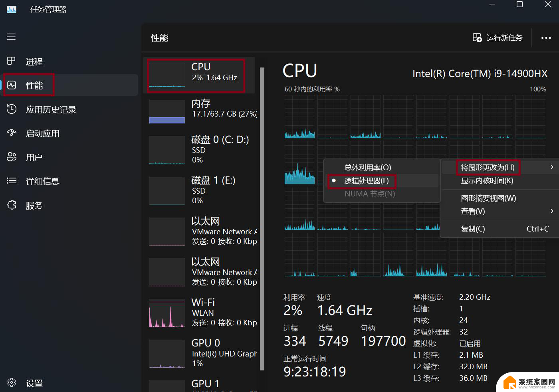Click the Task Manager app icon

pyautogui.click(x=12, y=9)
